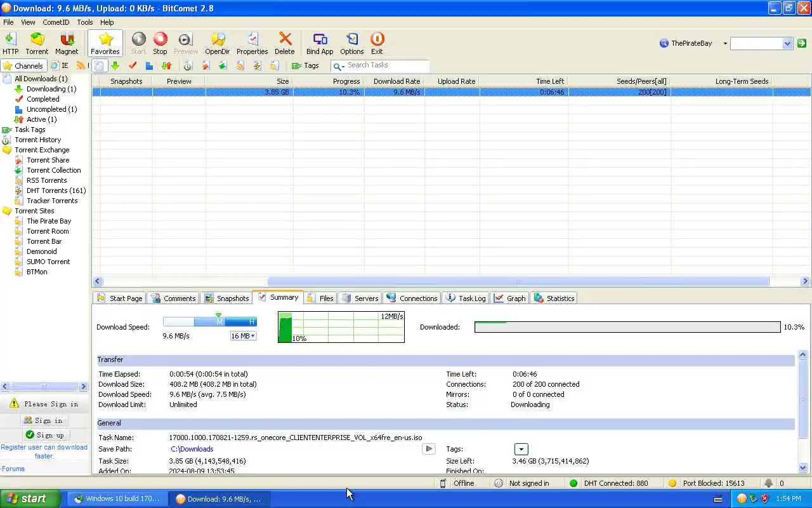This screenshot has height=508, width=812.
Task: Filter by downloading tasks green arrow icon
Action: [115, 65]
